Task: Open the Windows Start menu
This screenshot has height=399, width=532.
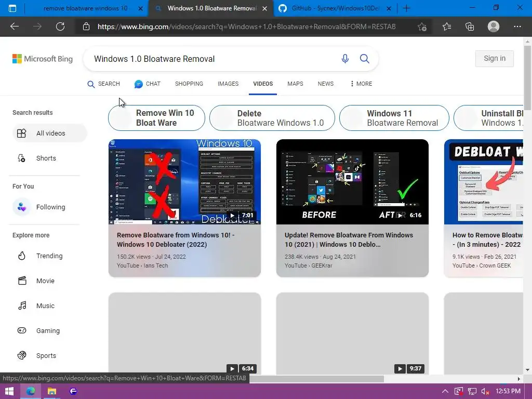Action: 9,391
